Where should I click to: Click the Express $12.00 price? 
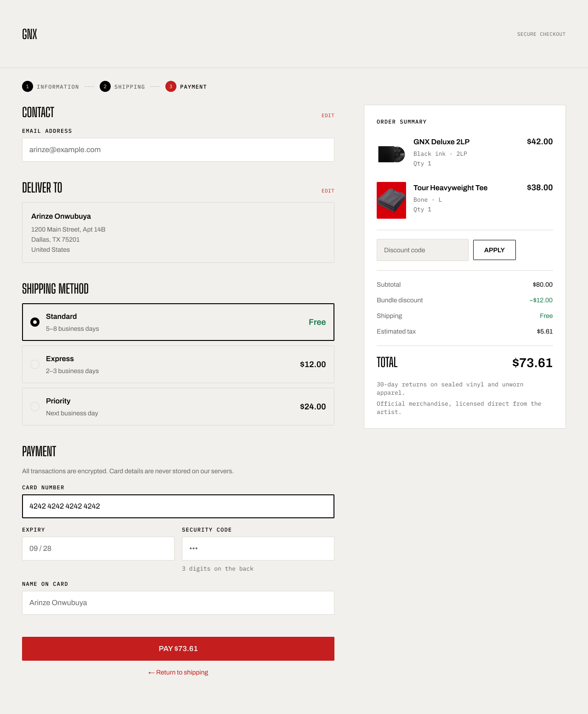(313, 364)
